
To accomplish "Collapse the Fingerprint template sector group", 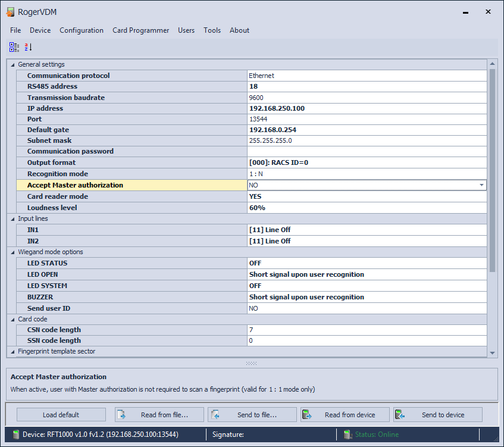I will pyautogui.click(x=12, y=352).
